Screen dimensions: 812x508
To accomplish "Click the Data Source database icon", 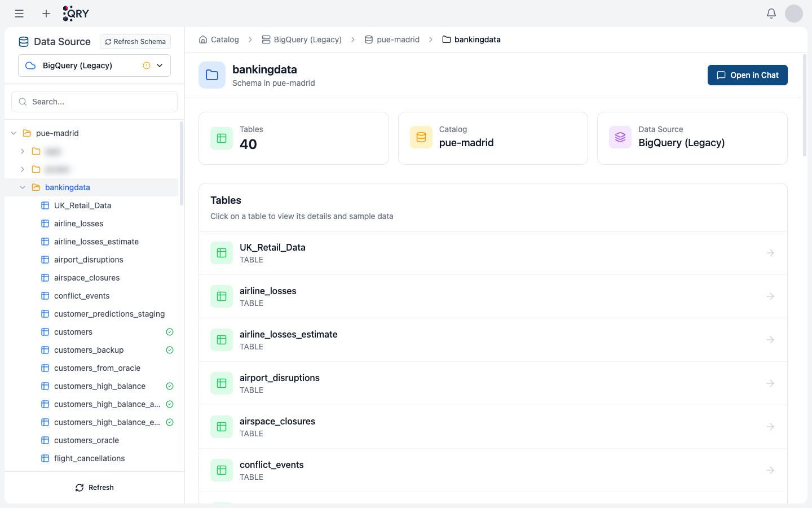I will tap(24, 42).
